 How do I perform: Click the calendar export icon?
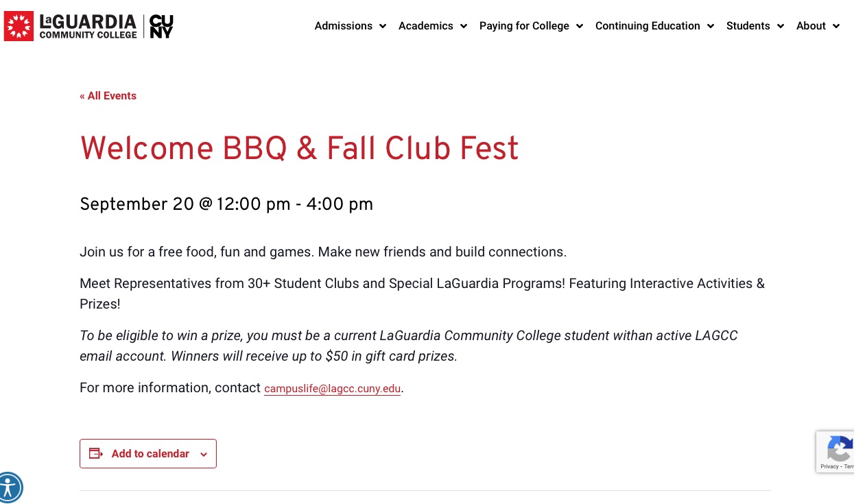[x=96, y=453]
